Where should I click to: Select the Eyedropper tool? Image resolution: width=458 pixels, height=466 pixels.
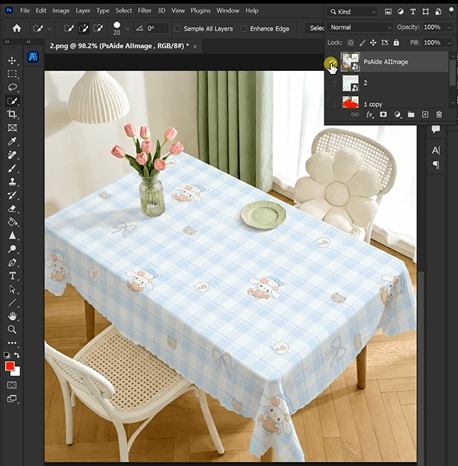click(x=12, y=141)
